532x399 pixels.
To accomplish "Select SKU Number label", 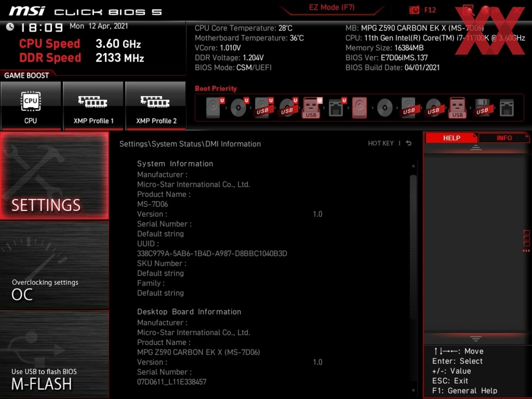I will point(162,263).
